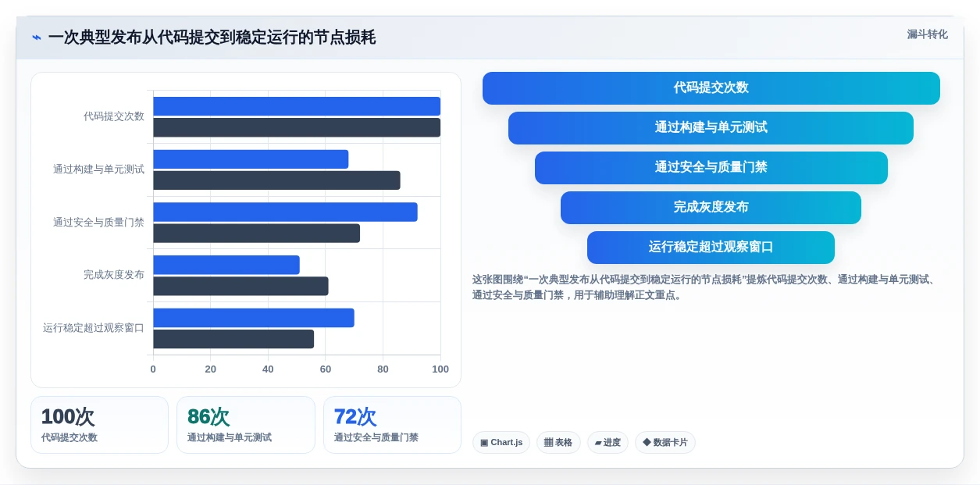Click the x-axis tick value 0
Image resolution: width=980 pixels, height=485 pixels.
(153, 369)
